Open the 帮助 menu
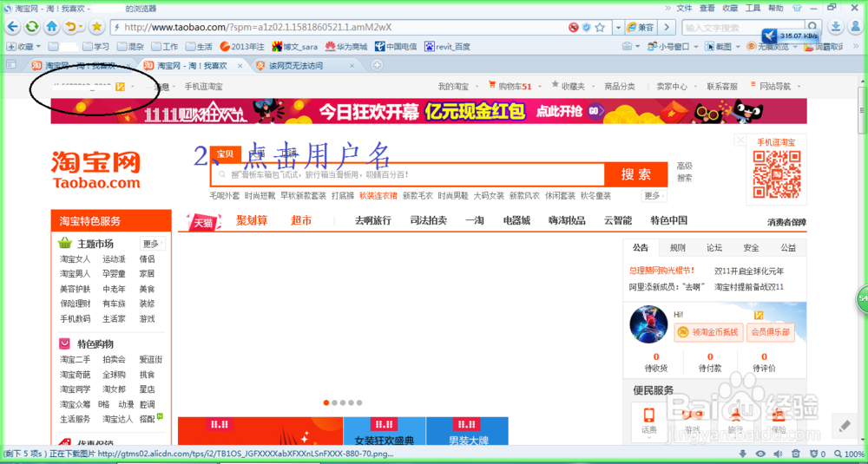Image resolution: width=868 pixels, height=464 pixels. 775,8
